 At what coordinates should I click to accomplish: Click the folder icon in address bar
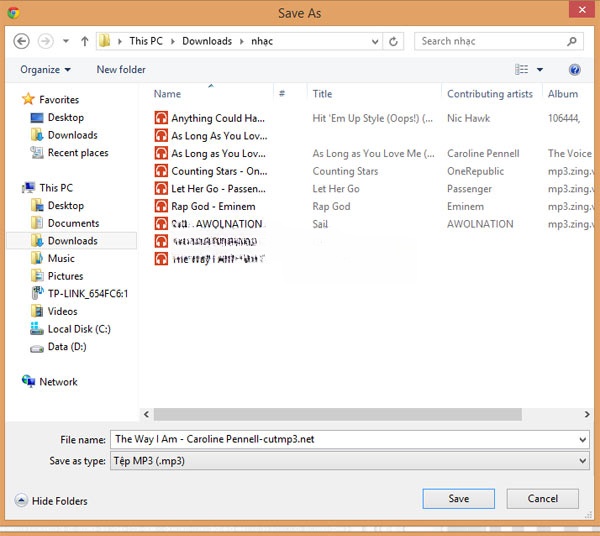pos(104,41)
